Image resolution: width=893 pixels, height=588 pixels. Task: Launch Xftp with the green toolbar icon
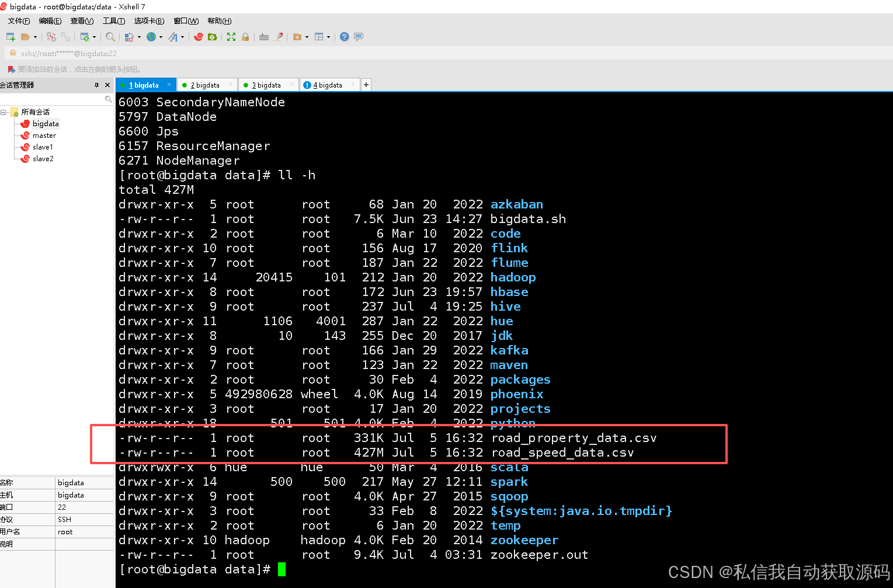pyautogui.click(x=213, y=37)
